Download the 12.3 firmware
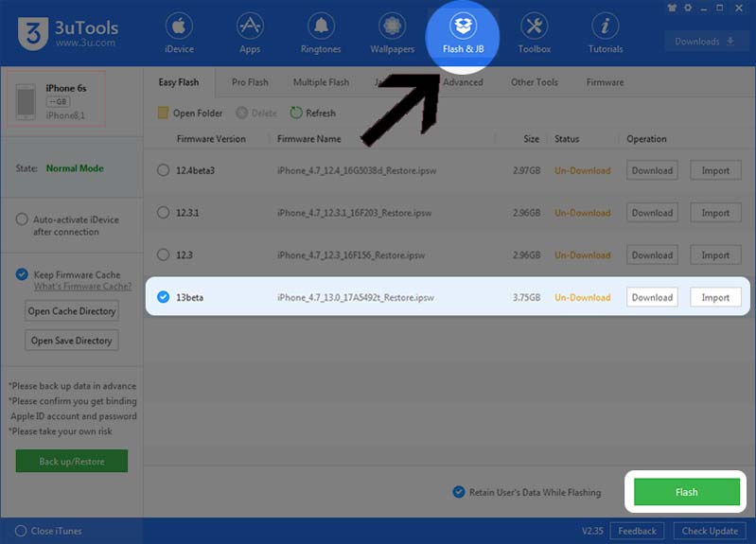 point(652,254)
